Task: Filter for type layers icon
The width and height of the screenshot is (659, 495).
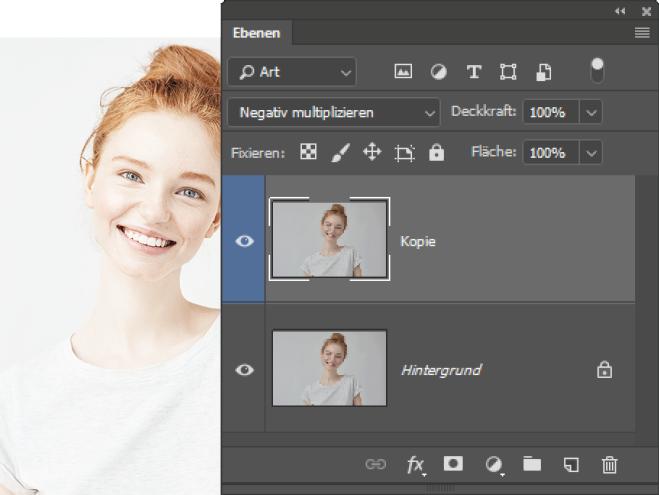Action: 474,72
